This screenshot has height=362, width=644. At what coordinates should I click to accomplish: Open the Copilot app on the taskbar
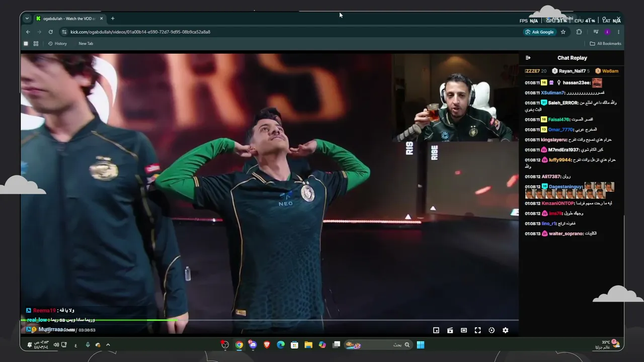tap(323, 345)
